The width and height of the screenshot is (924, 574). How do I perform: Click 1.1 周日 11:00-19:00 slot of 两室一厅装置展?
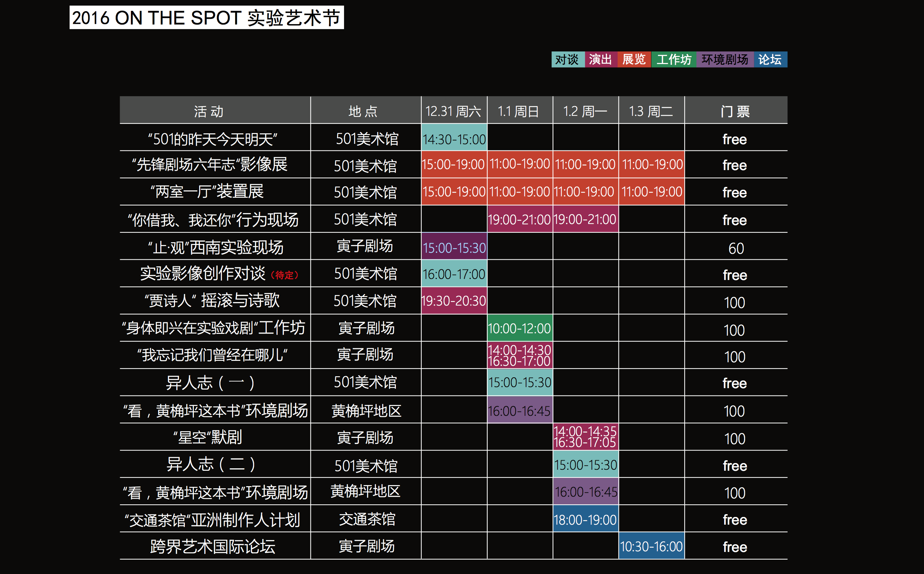pyautogui.click(x=520, y=192)
